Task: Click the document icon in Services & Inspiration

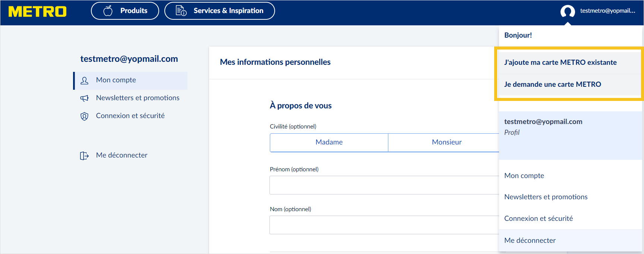Action: click(181, 11)
